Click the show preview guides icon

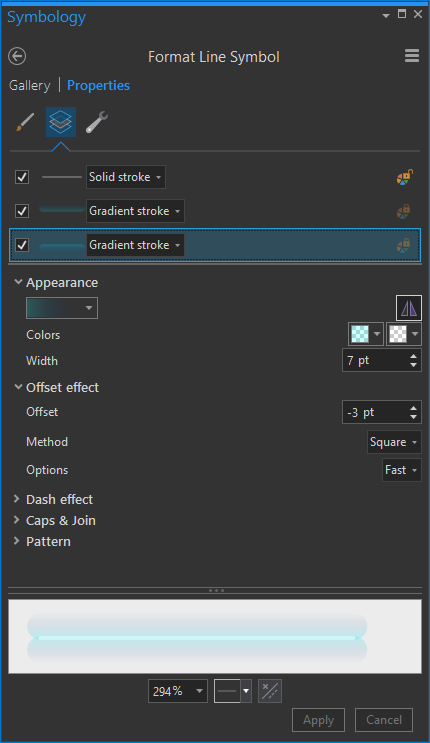[x=270, y=691]
